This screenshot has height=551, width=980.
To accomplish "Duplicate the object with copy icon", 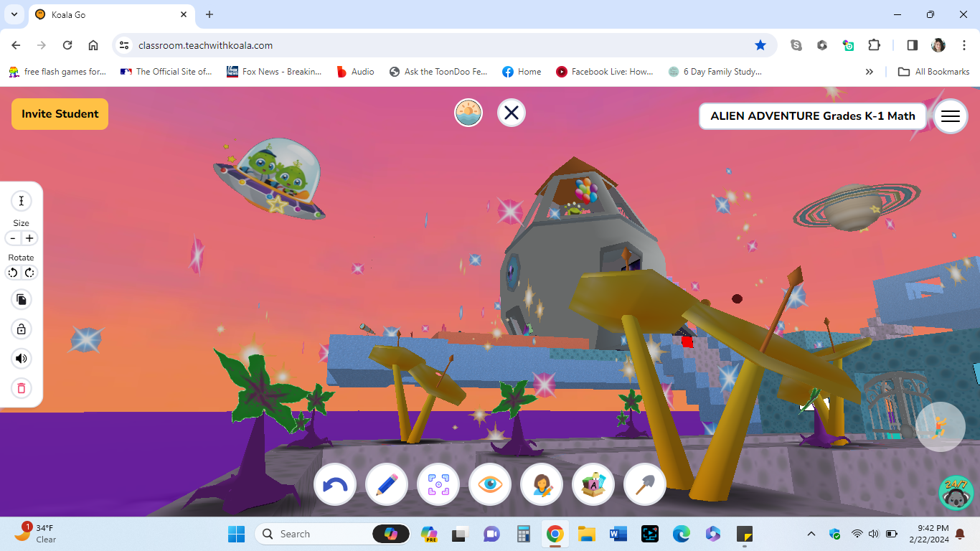I will click(x=21, y=299).
